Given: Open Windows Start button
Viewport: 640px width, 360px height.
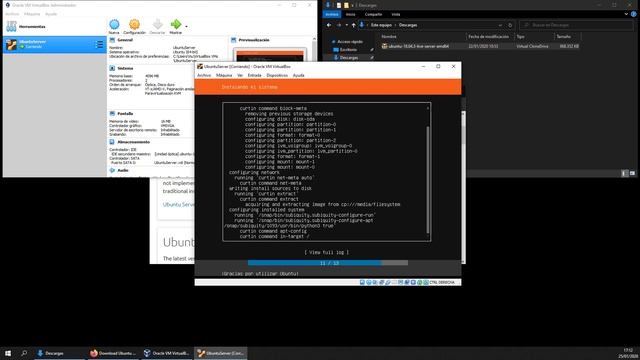Looking at the screenshot, I should [8, 353].
